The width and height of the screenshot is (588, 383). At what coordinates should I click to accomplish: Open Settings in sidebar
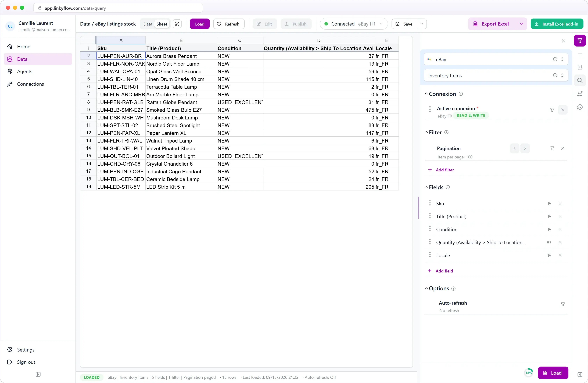tap(38, 350)
